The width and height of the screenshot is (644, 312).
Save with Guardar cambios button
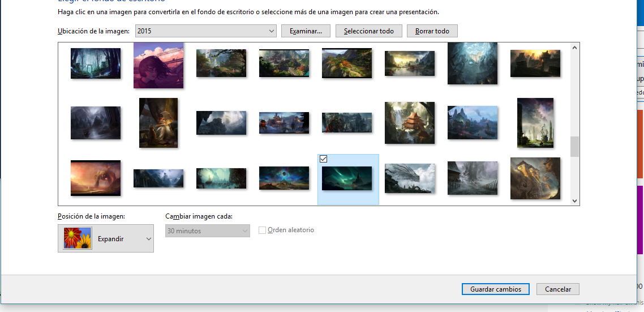(x=496, y=289)
